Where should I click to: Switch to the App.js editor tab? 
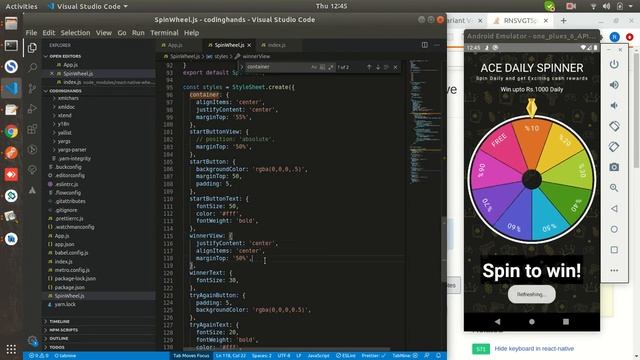pyautogui.click(x=175, y=45)
